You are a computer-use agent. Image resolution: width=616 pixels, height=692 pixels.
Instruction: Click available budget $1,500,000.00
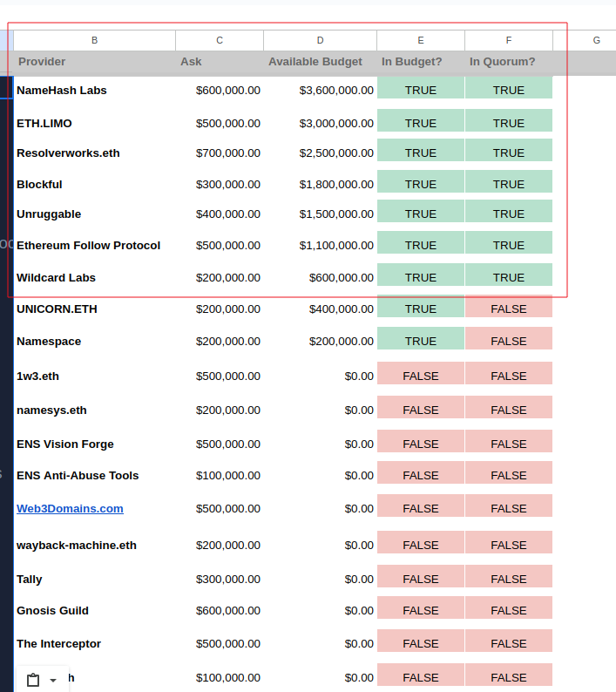(336, 214)
